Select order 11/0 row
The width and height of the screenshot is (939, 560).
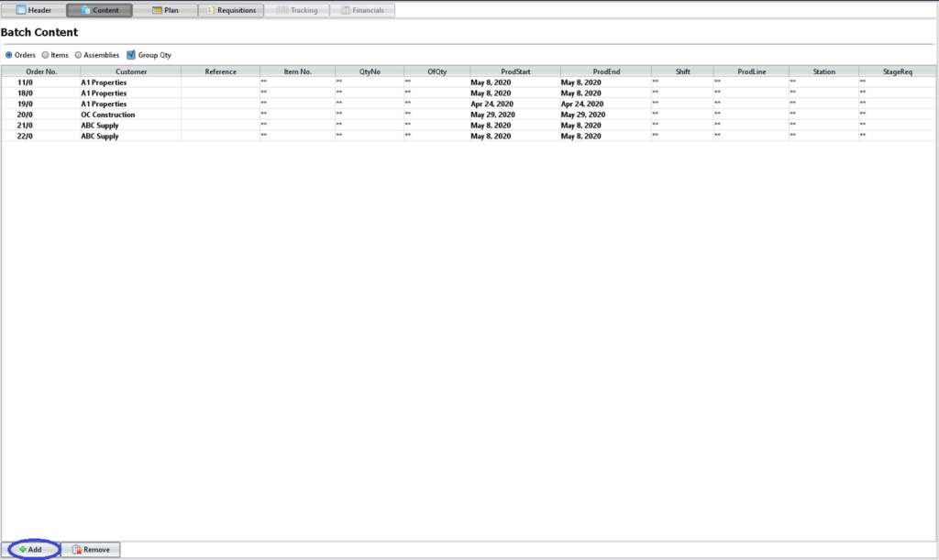click(x=469, y=82)
